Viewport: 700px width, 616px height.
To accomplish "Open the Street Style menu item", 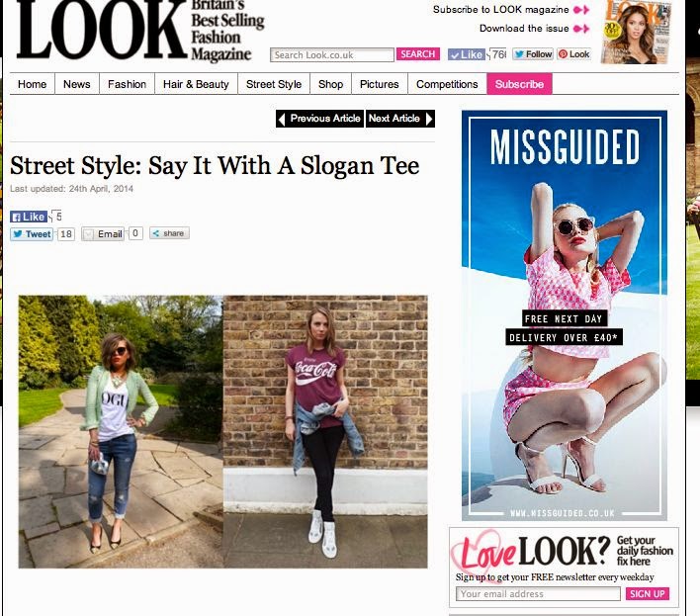I will click(274, 84).
